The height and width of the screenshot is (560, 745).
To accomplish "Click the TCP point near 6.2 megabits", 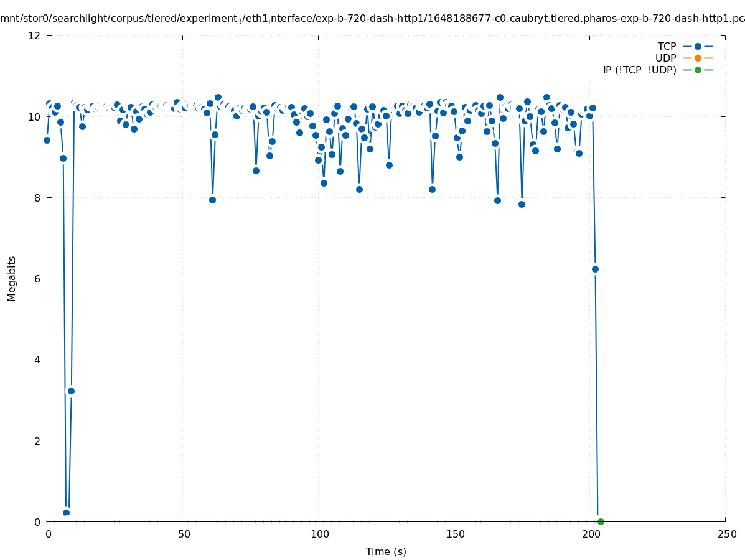I will pyautogui.click(x=595, y=269).
